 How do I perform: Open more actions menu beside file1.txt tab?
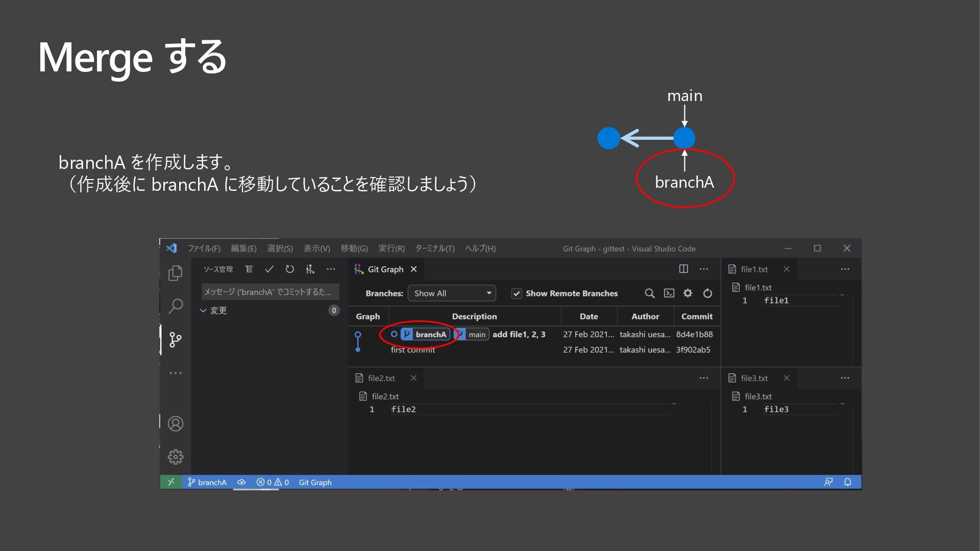tap(845, 269)
